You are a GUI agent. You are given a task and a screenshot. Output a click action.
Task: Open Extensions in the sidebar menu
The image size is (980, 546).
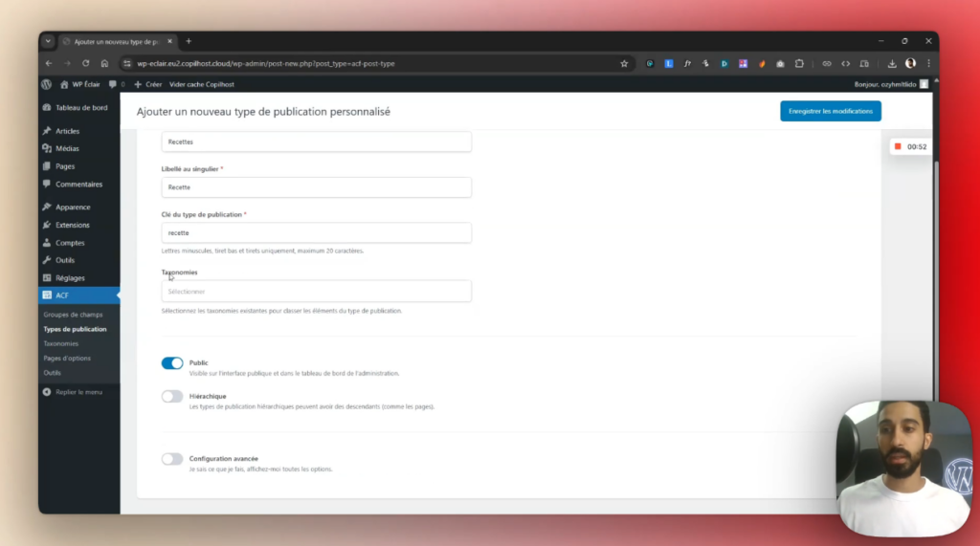coord(72,225)
